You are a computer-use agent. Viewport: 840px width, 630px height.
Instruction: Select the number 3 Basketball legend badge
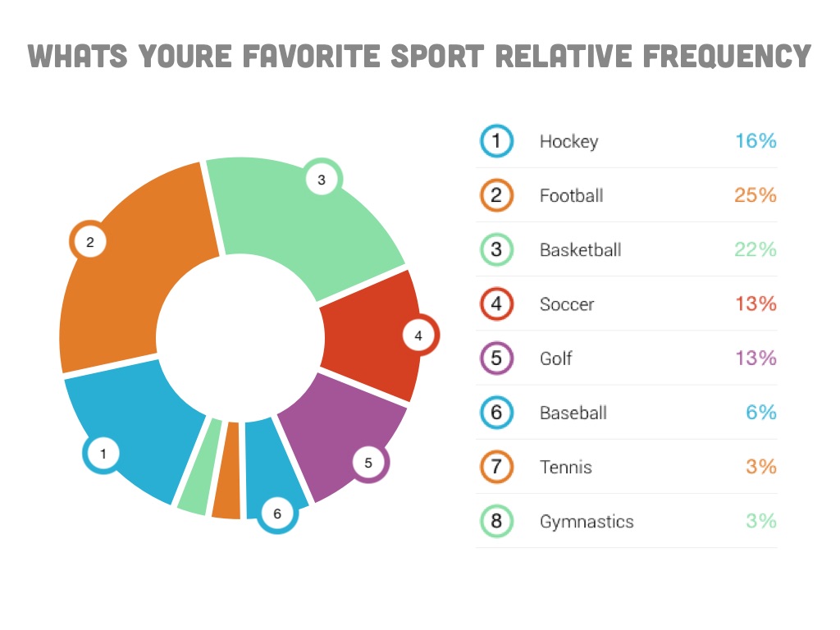(x=496, y=249)
